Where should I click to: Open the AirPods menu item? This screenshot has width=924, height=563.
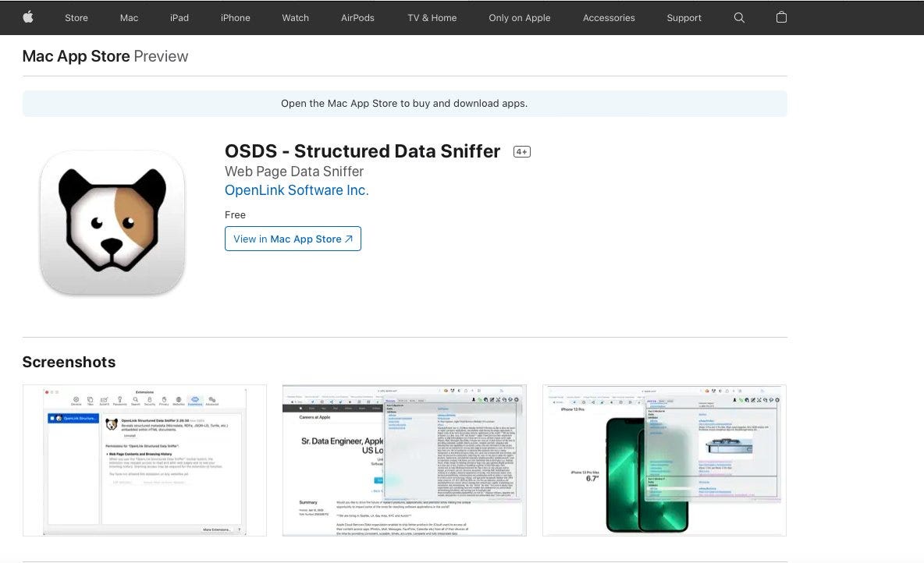(357, 18)
